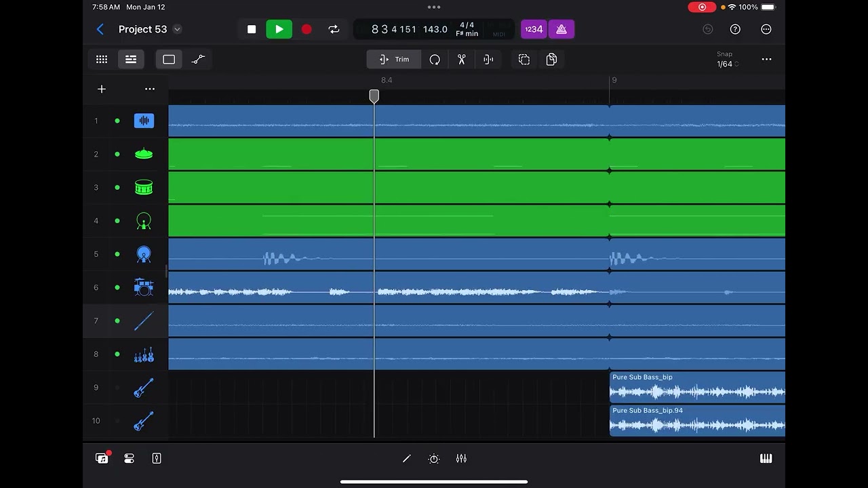Open the help question mark icon
868x488 pixels.
735,29
